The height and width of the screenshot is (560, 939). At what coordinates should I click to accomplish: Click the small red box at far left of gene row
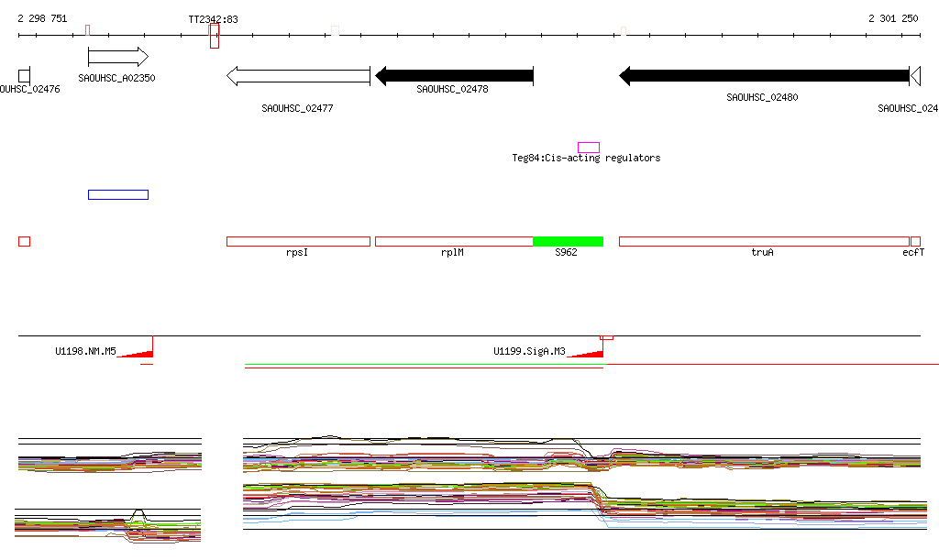(x=24, y=242)
